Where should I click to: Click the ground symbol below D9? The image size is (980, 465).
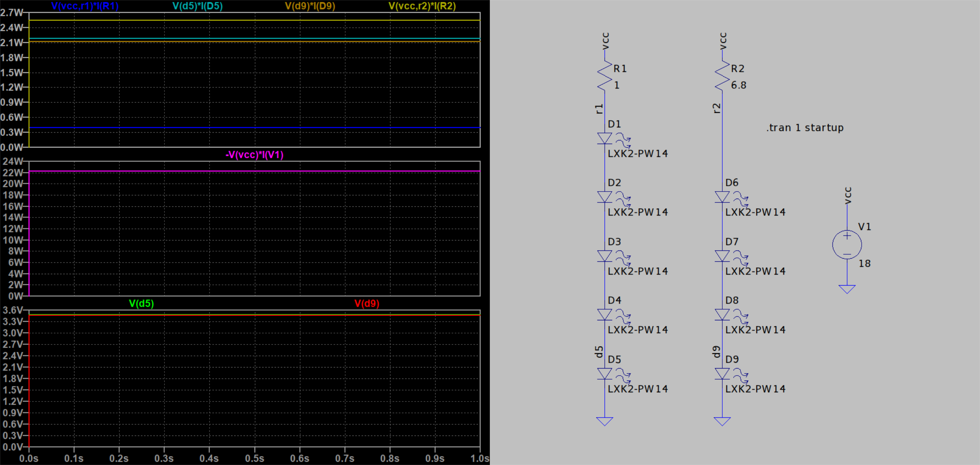[722, 422]
